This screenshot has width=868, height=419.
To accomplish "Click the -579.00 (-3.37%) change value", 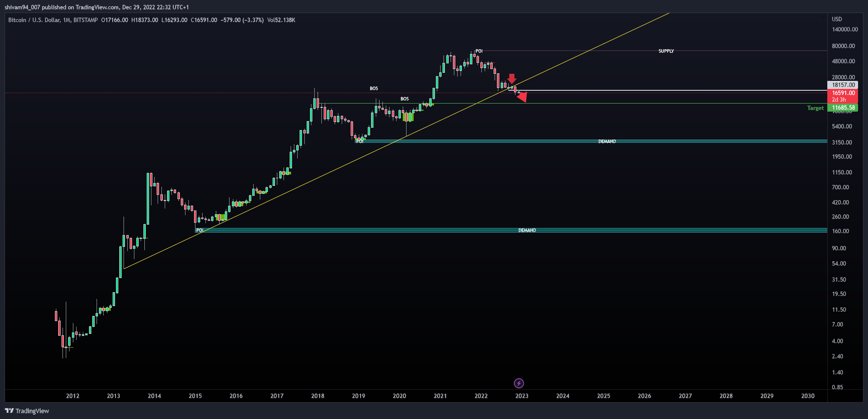I will click(242, 20).
